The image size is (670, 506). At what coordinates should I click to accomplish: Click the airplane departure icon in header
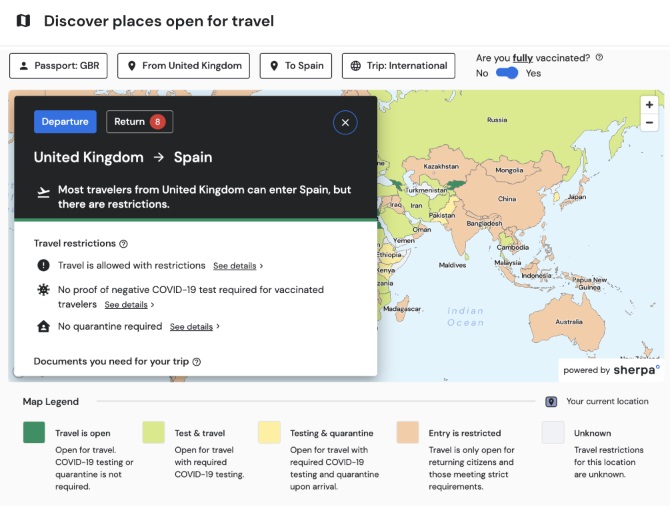coord(43,192)
